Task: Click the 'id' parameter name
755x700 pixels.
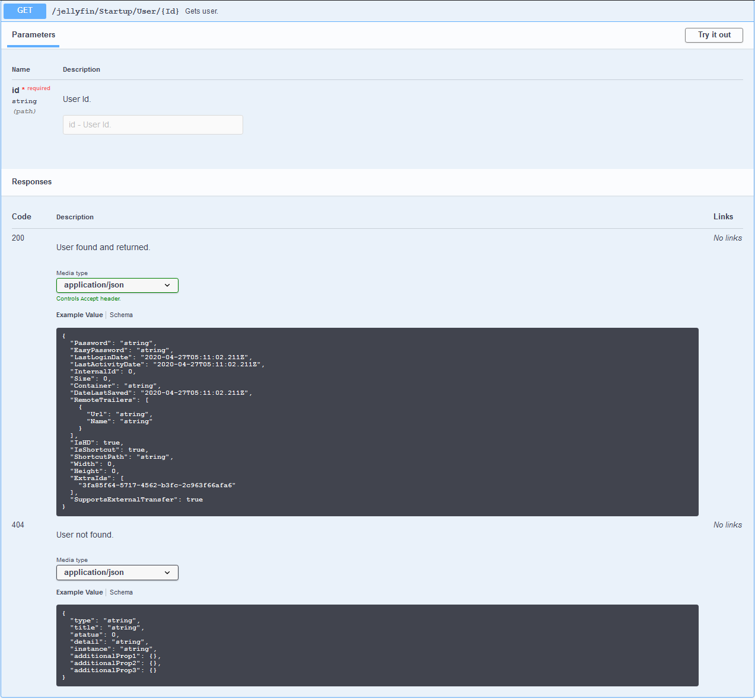Action: (x=15, y=90)
